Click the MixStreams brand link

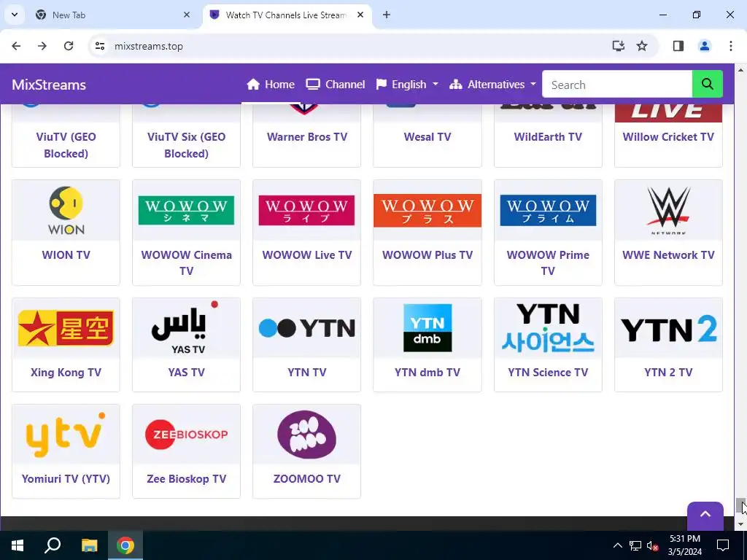(x=49, y=85)
